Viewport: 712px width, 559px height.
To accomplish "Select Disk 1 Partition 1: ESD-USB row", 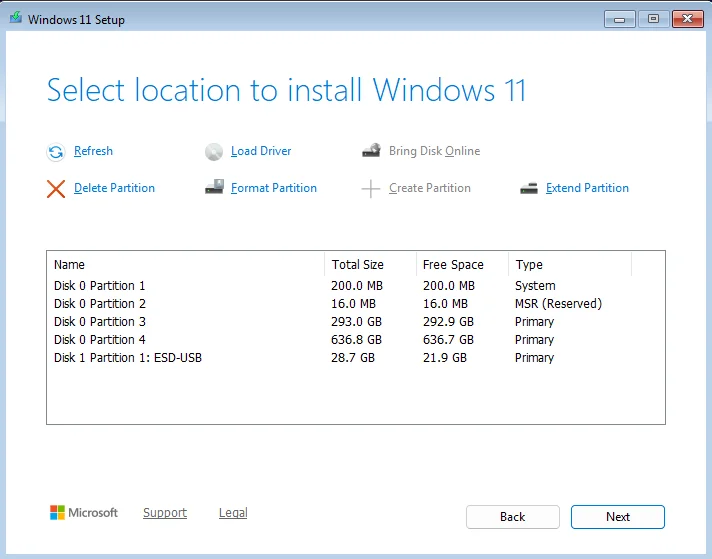I will pos(356,358).
